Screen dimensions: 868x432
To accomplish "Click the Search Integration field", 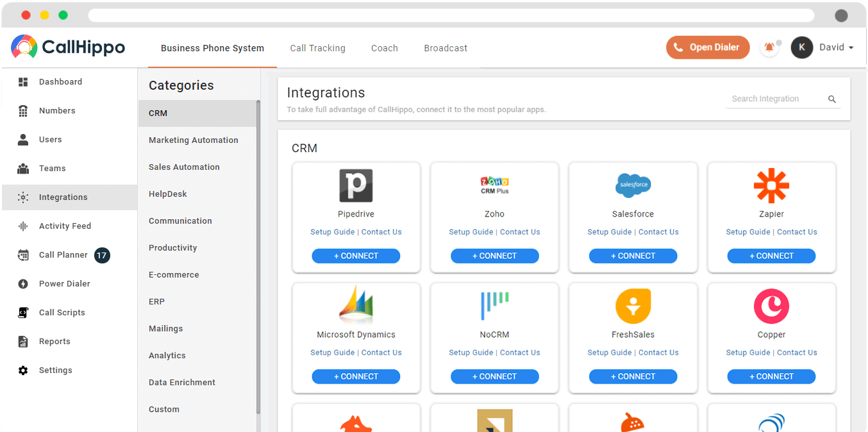I will (783, 99).
